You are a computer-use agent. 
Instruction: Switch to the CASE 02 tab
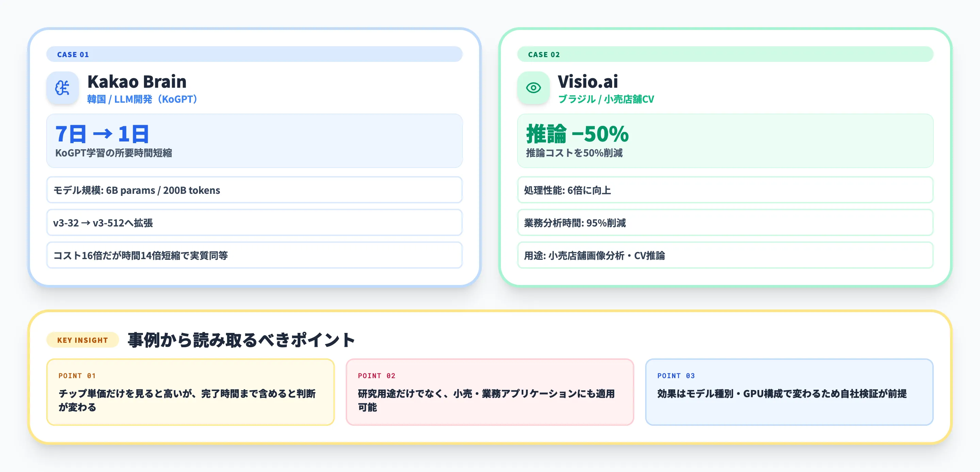click(x=543, y=54)
